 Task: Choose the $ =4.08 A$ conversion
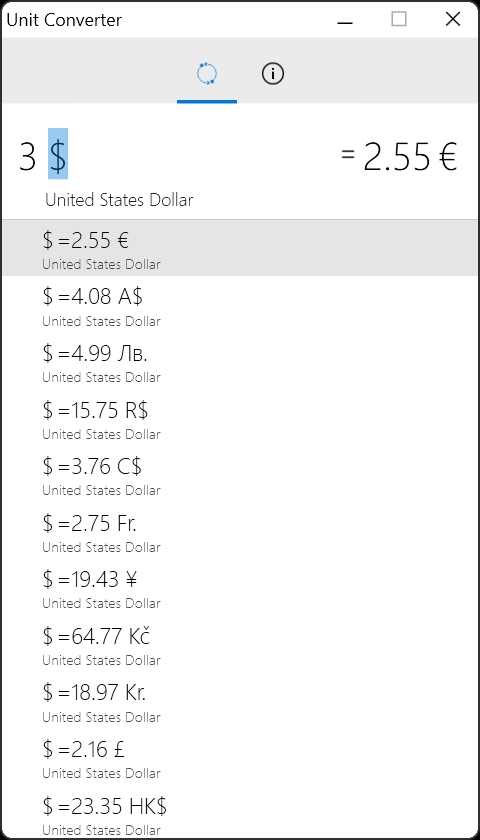click(240, 304)
